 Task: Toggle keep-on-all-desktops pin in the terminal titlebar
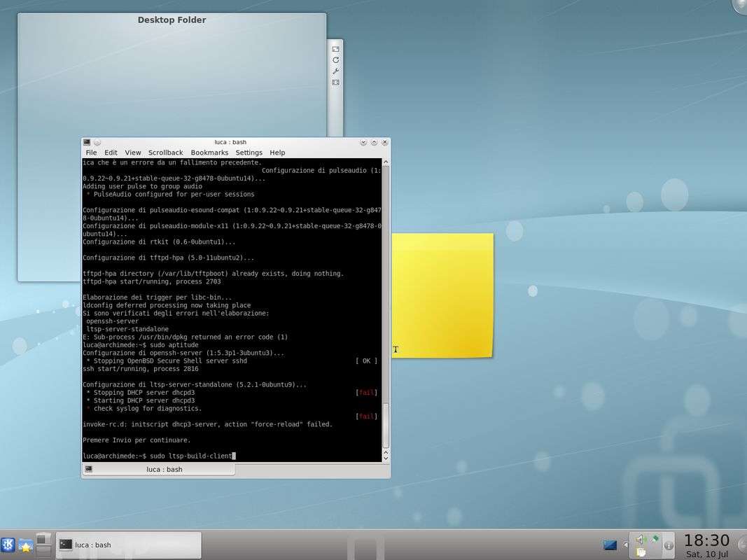[x=97, y=142]
